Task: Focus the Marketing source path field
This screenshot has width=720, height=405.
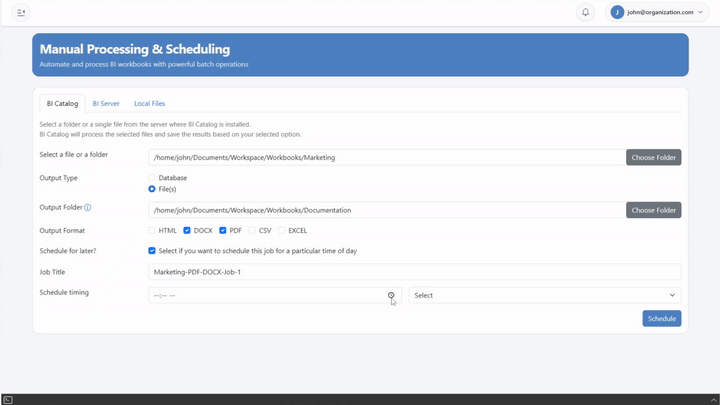Action: (x=387, y=158)
